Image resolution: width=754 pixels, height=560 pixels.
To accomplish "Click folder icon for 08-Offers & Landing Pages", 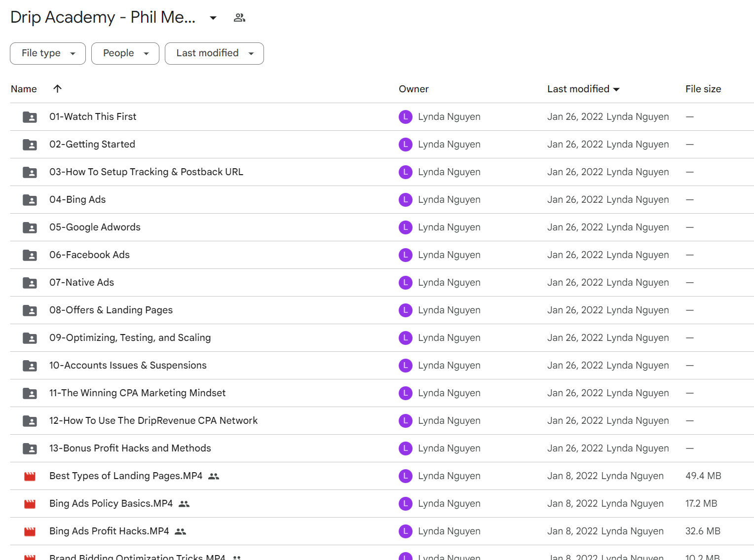I will tap(30, 310).
